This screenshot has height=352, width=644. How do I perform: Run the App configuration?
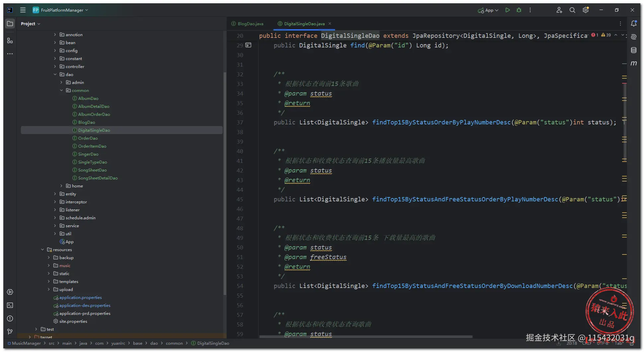(x=507, y=10)
